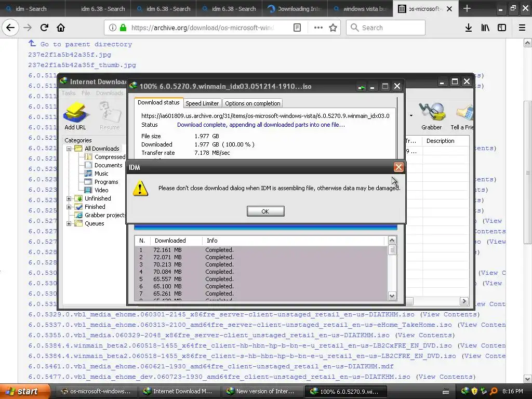
Task: Switch to the Speed Limiter tab
Action: (202, 103)
